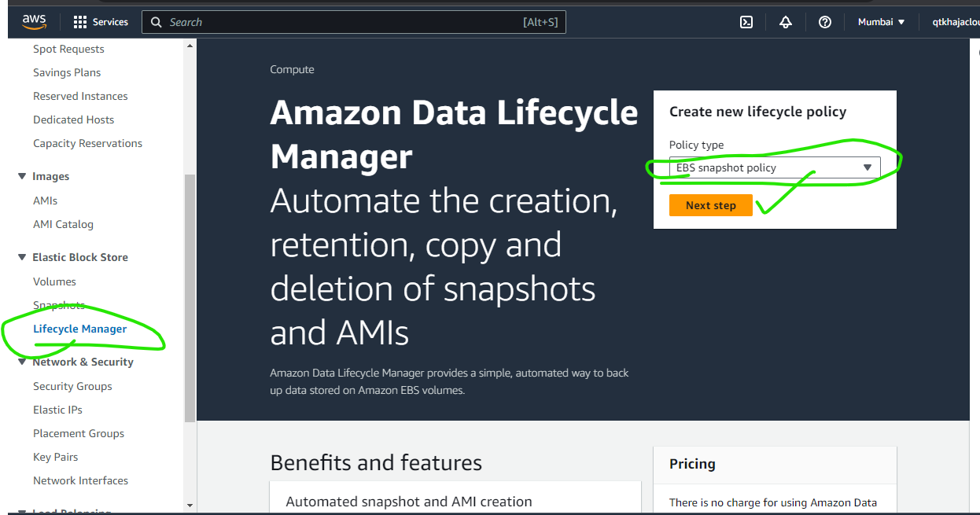
Task: Open the Services grid menu
Action: [x=101, y=22]
